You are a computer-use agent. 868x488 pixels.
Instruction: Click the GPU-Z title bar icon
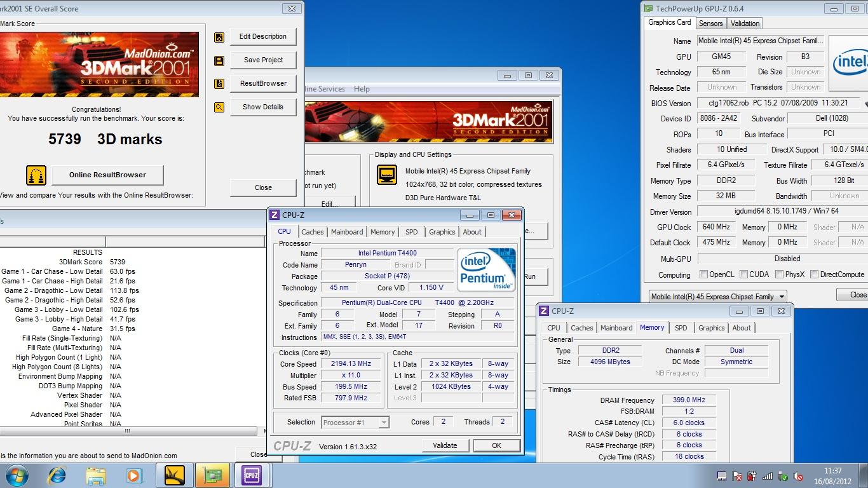click(648, 8)
